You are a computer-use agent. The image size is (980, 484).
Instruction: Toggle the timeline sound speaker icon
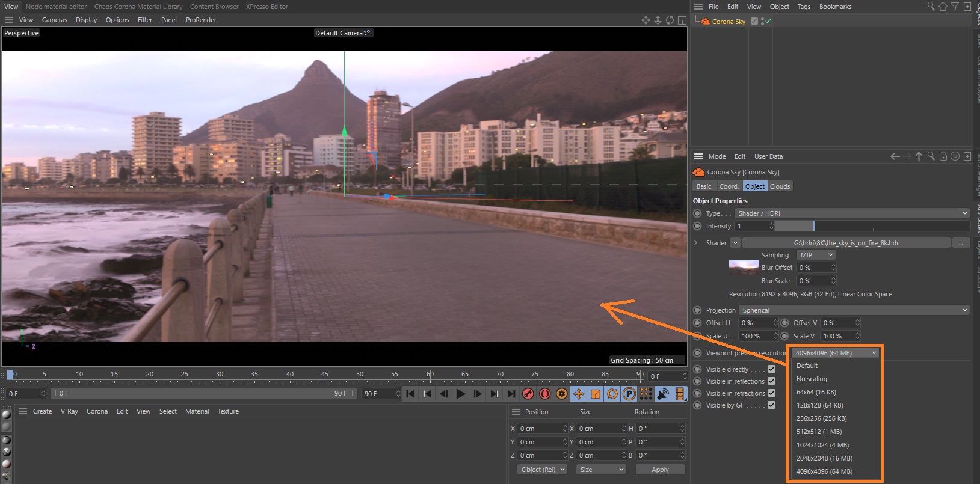[x=662, y=394]
